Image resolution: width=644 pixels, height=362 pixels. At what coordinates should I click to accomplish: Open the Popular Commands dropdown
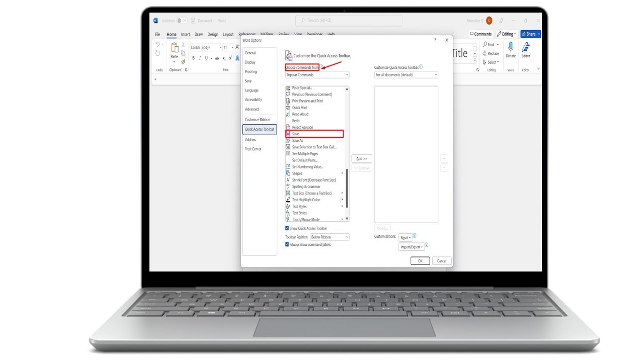(317, 75)
